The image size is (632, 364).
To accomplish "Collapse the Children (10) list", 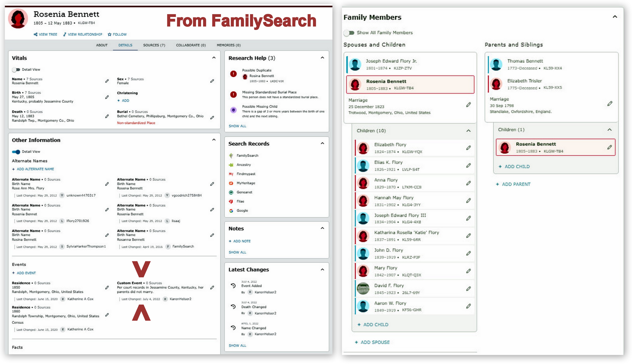I will tap(468, 131).
